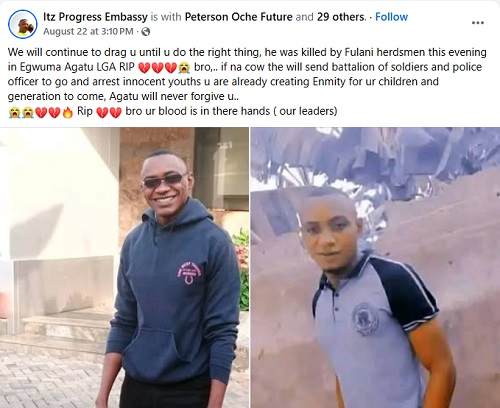
Task: Open Itz Progress Embassy profile picture
Action: (x=23, y=24)
